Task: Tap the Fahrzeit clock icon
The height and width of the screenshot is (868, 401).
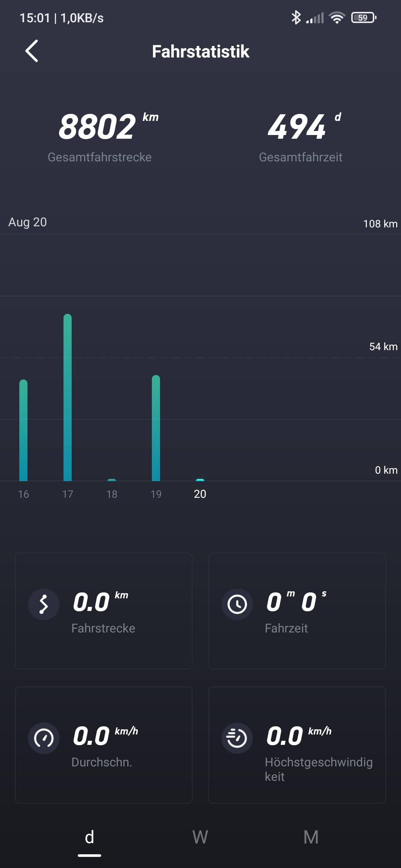Action: point(237,604)
